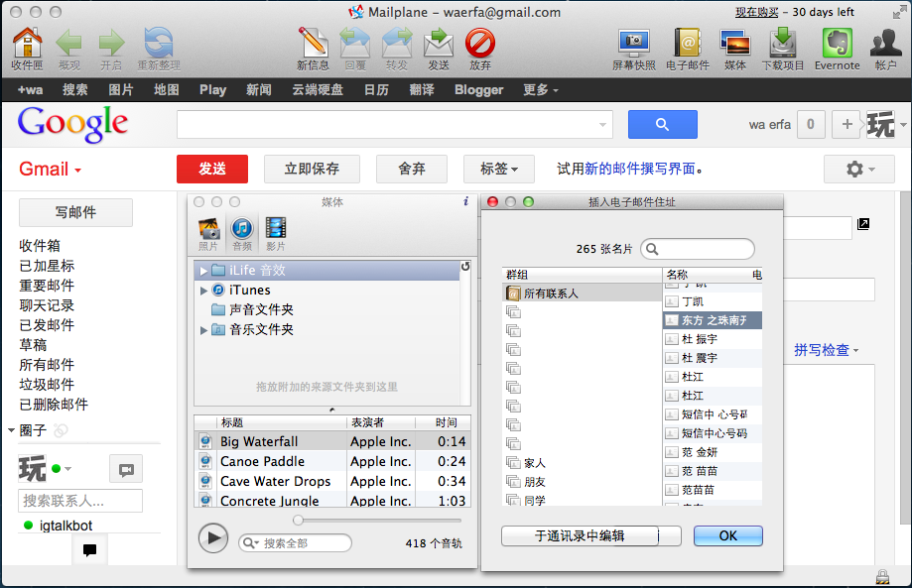Image resolution: width=912 pixels, height=588 pixels.
Task: Click the 立即保存 save now button
Action: click(x=312, y=170)
